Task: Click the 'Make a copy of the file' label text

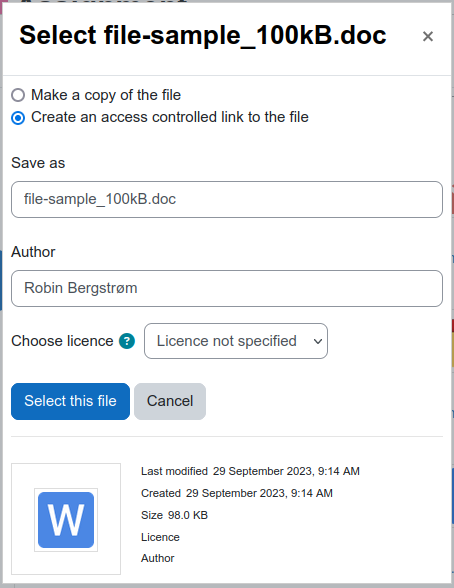Action: click(106, 95)
